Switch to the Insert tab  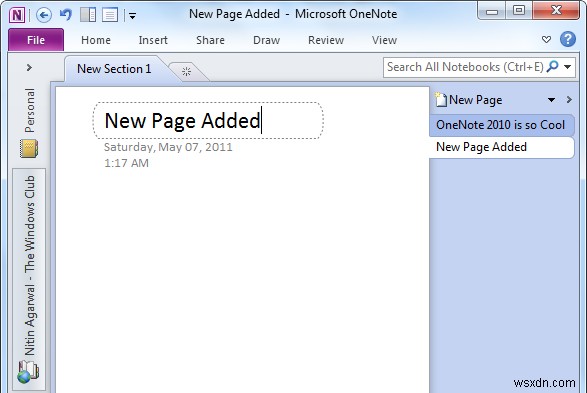pyautogui.click(x=153, y=40)
